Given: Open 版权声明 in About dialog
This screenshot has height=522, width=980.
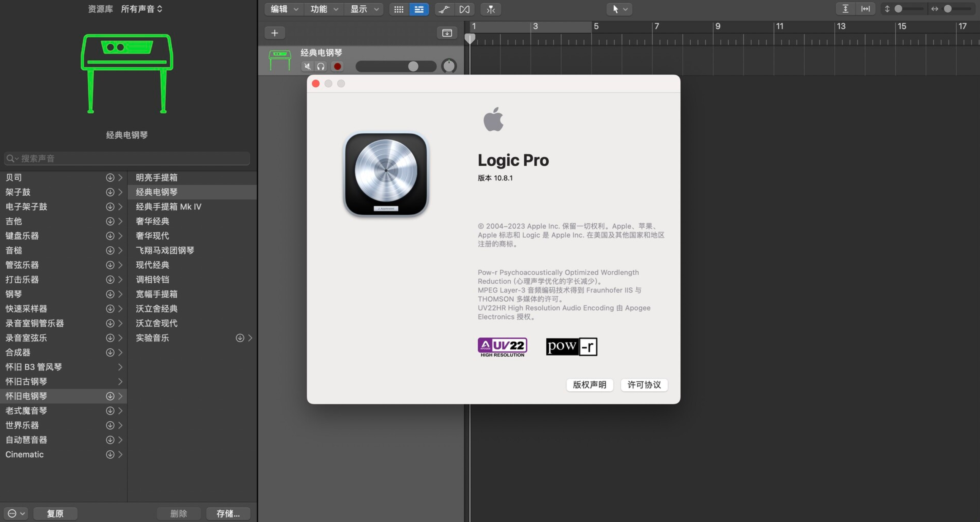Looking at the screenshot, I should tap(590, 385).
